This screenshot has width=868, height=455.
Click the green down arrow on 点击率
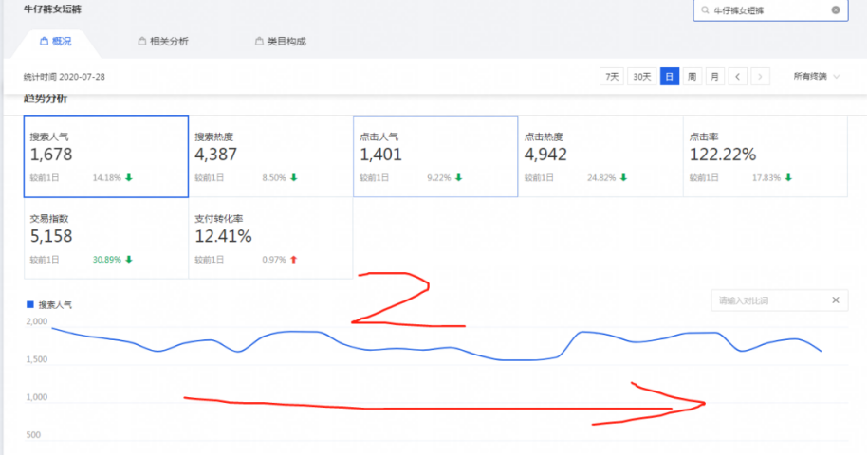pyautogui.click(x=788, y=177)
